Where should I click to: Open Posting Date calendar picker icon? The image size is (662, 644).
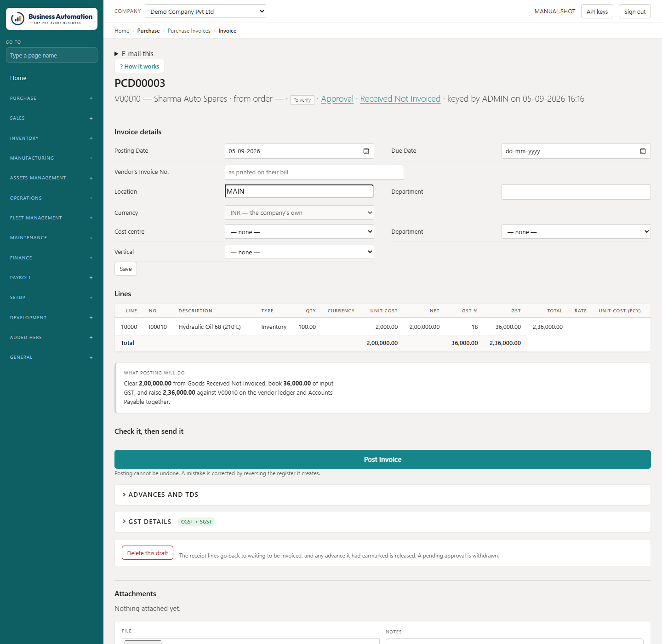[366, 151]
